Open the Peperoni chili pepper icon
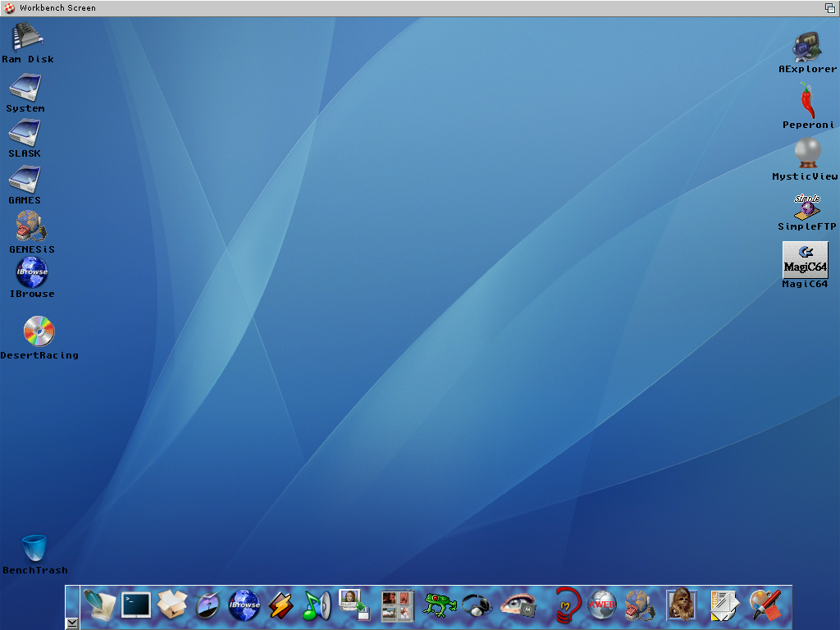 (807, 102)
